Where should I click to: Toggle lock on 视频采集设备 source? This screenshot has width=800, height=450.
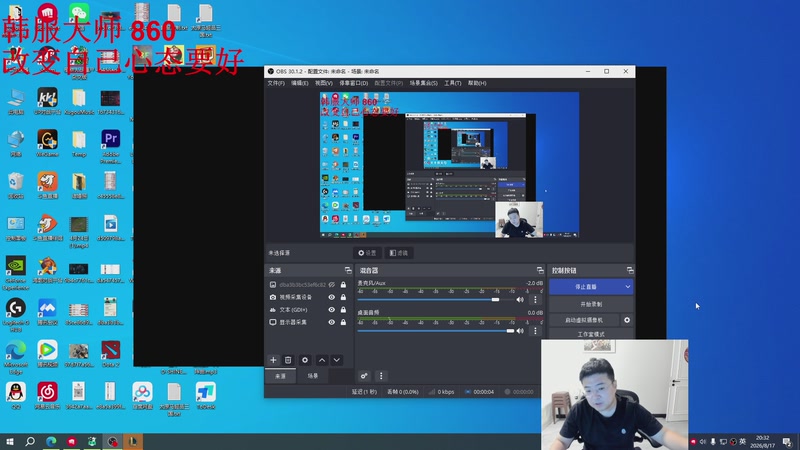pos(343,297)
